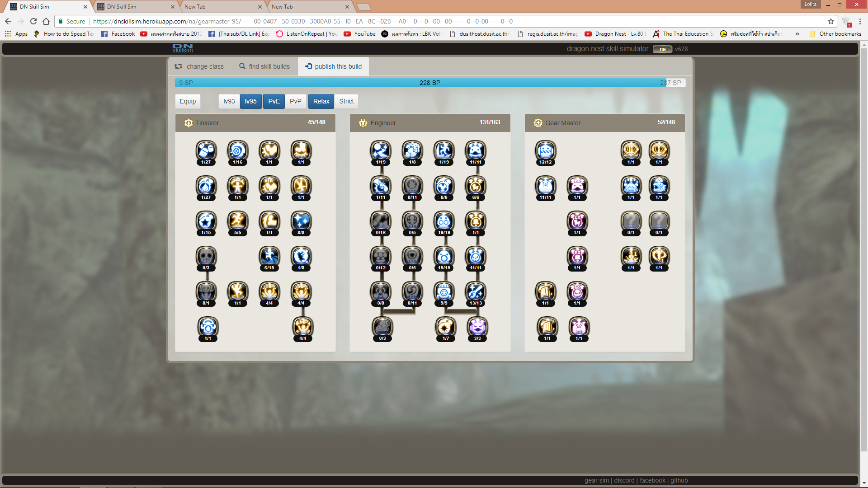
Task: Select the Relax mode button
Action: click(321, 101)
